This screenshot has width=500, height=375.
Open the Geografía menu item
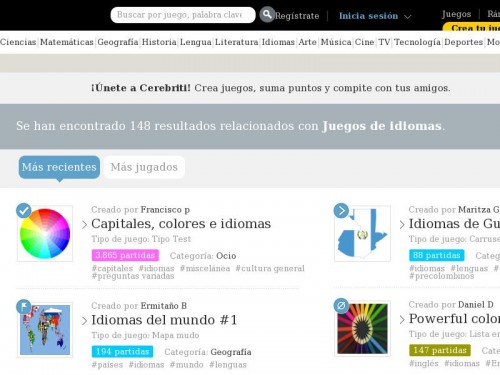tap(118, 42)
